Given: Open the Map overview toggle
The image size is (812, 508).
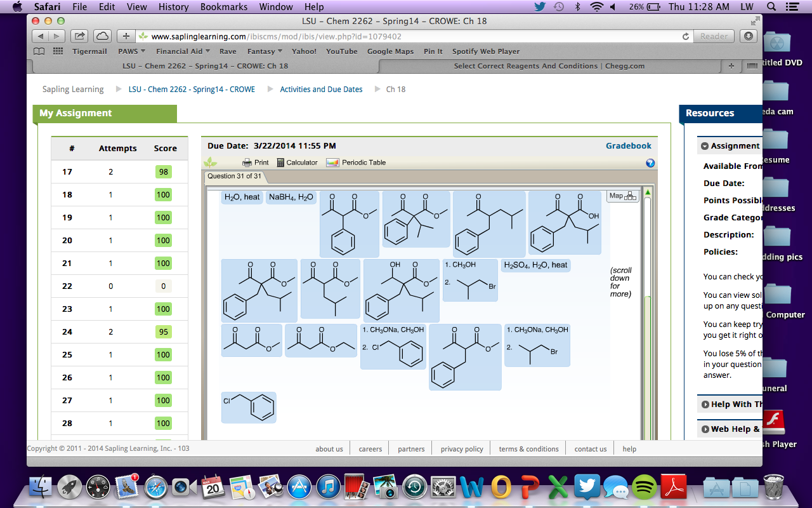Looking at the screenshot, I should [x=622, y=196].
